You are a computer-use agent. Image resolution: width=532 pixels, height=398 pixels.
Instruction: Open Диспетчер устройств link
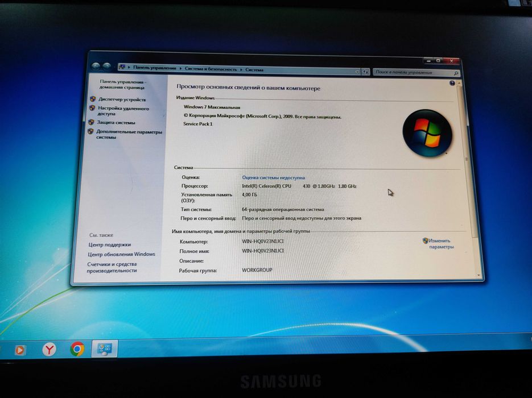pos(122,100)
